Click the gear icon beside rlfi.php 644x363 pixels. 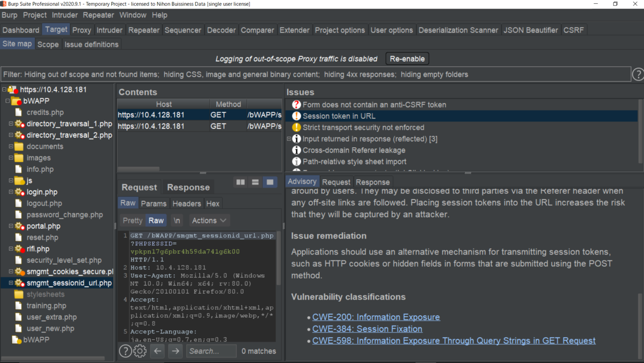[20, 249]
